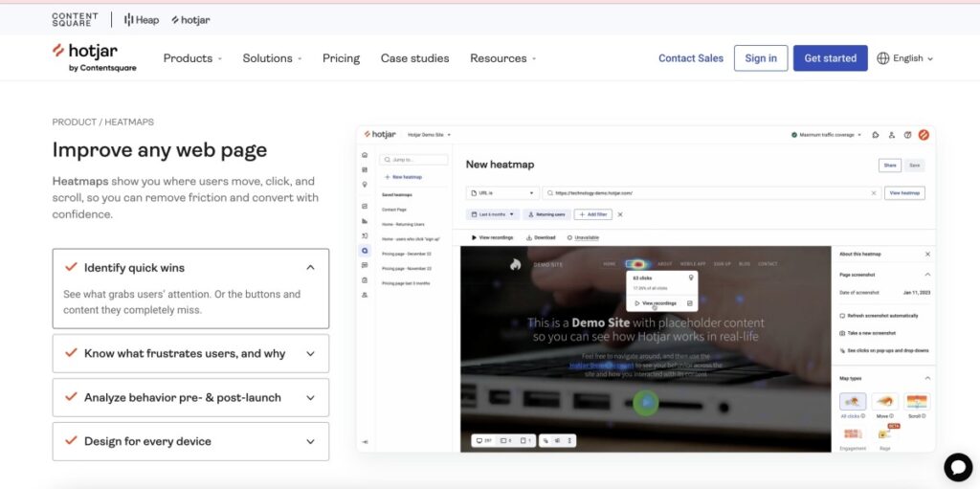Remove filters with X beside Add filter
The image size is (980, 489).
620,214
